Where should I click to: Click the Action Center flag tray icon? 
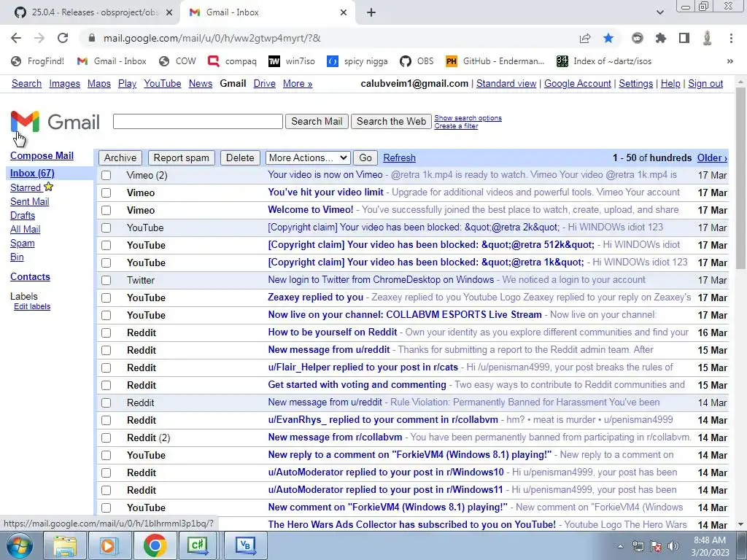tap(656, 546)
